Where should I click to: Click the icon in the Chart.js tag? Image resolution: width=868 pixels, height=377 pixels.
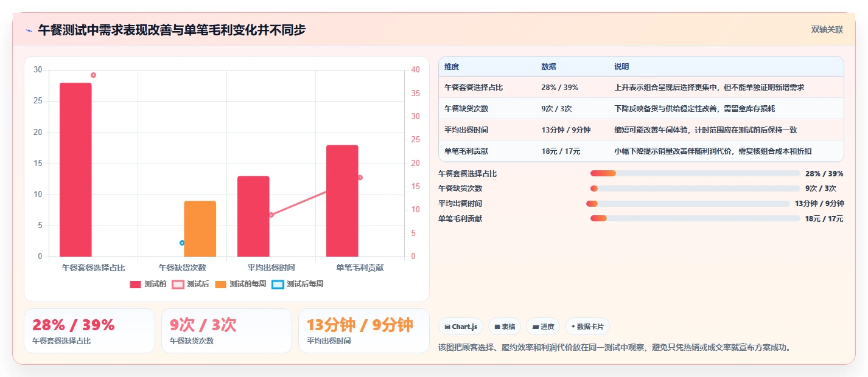(x=447, y=327)
